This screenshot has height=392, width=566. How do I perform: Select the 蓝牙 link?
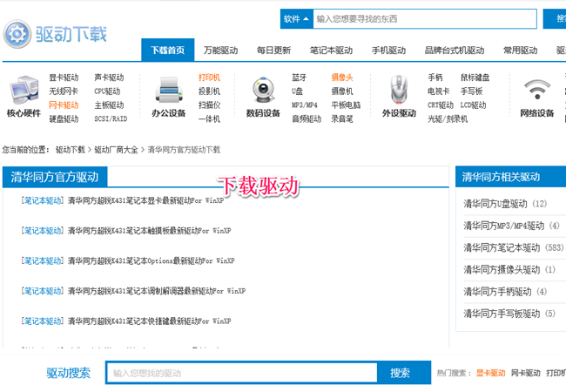pos(300,78)
